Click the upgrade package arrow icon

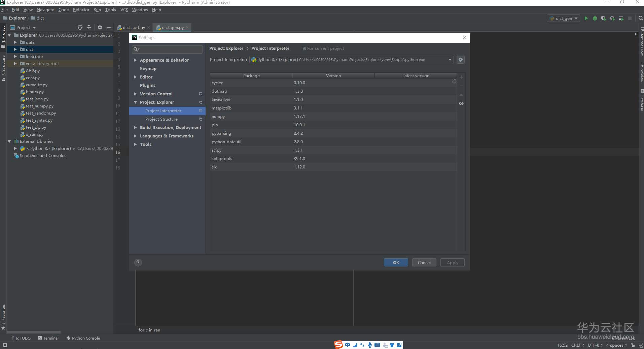coord(461,95)
